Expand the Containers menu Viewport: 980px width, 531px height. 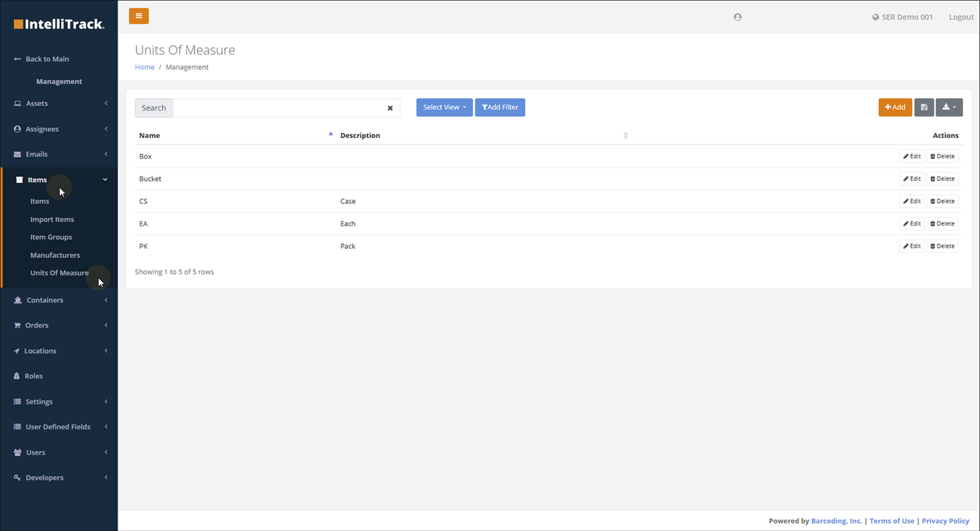pyautogui.click(x=59, y=300)
